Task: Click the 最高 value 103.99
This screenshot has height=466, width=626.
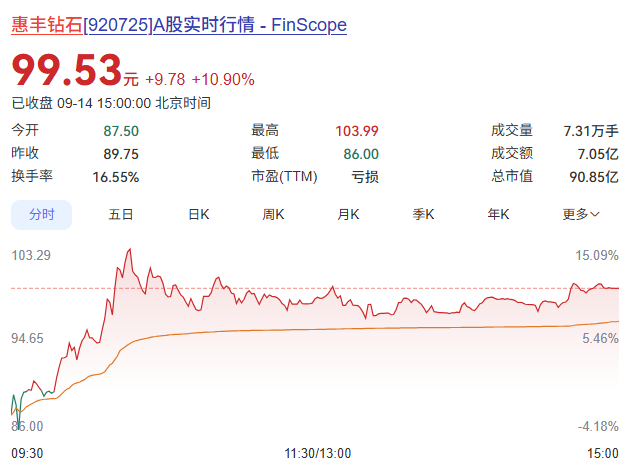Action: (x=357, y=131)
